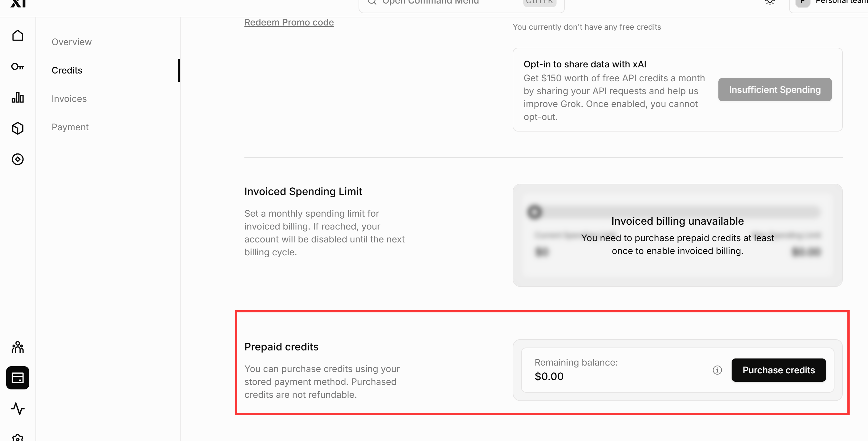
Task: Open the Invoices menu item
Action: pos(69,98)
